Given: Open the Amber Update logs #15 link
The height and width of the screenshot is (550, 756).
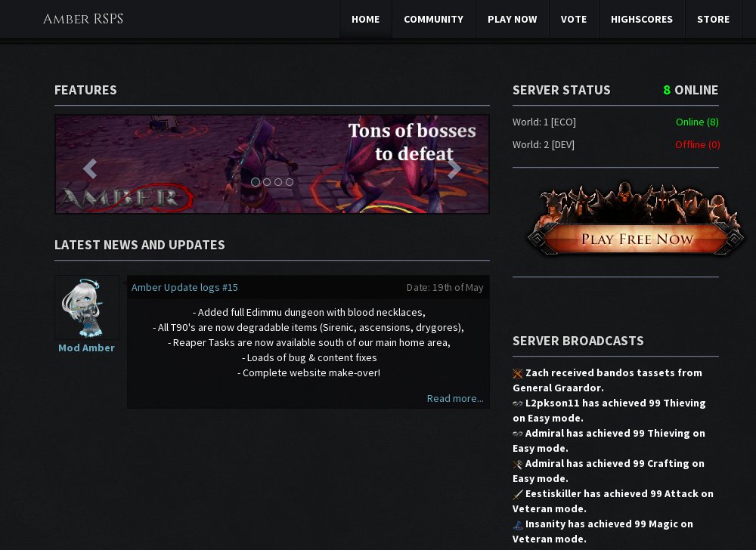Looking at the screenshot, I should (x=184, y=287).
